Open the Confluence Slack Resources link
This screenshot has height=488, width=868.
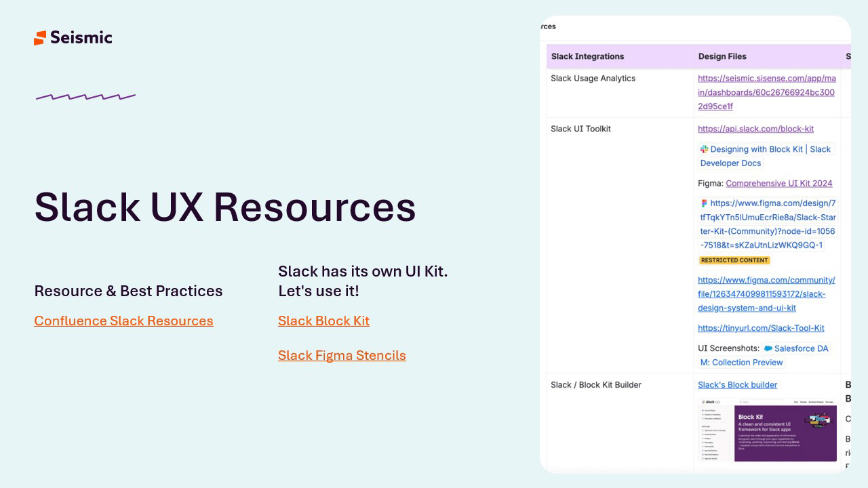(123, 321)
